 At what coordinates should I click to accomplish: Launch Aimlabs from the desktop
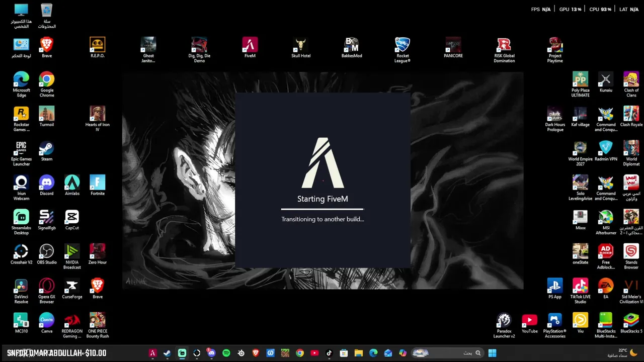72,186
